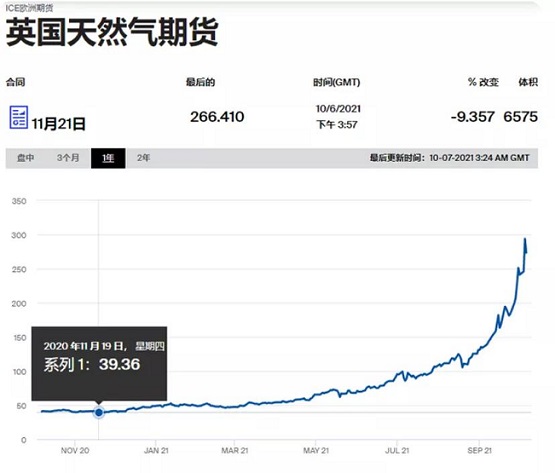555x473 pixels.
Task: Click the percent change value -9.357
Action: pyautogui.click(x=473, y=117)
